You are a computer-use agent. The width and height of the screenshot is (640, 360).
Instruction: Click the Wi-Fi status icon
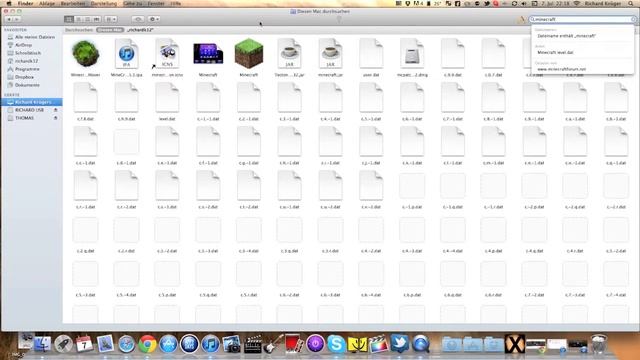coord(577,3)
